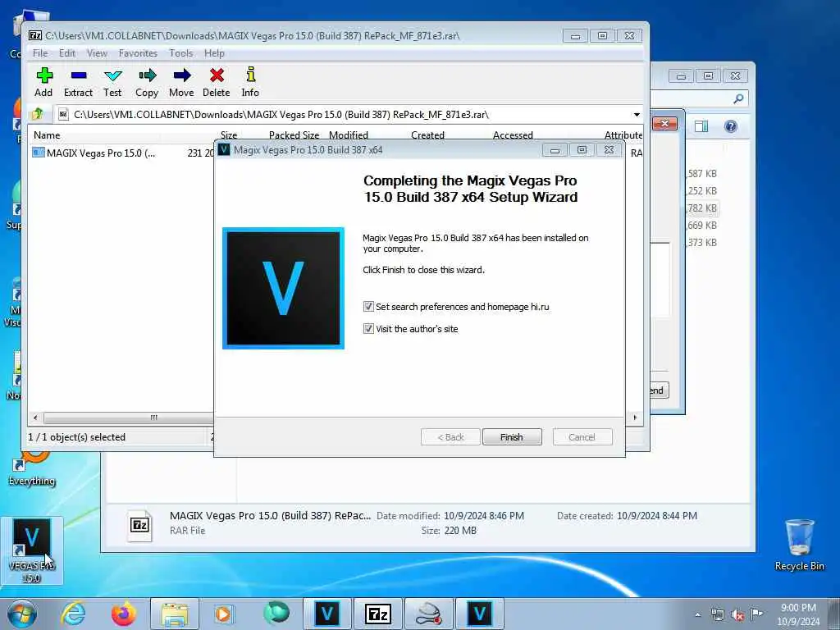840x630 pixels.
Task: Click the network tray icon
Action: coord(717,614)
